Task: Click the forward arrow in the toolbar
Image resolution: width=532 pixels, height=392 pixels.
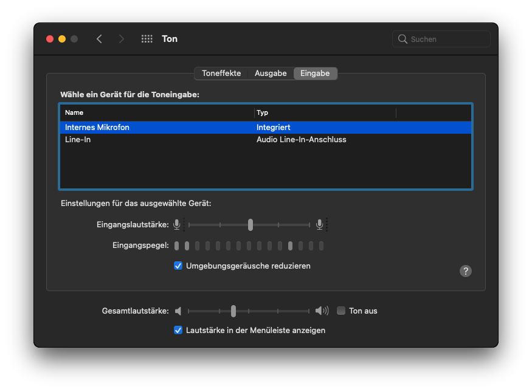Action: (x=122, y=39)
